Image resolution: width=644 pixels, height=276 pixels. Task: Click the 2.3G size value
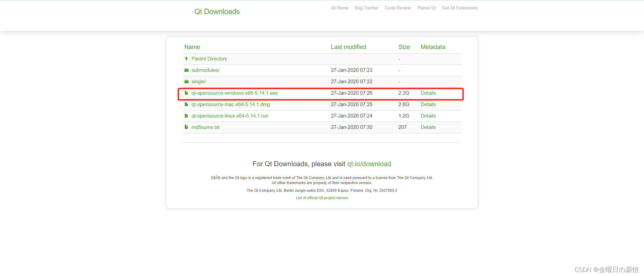pos(404,93)
